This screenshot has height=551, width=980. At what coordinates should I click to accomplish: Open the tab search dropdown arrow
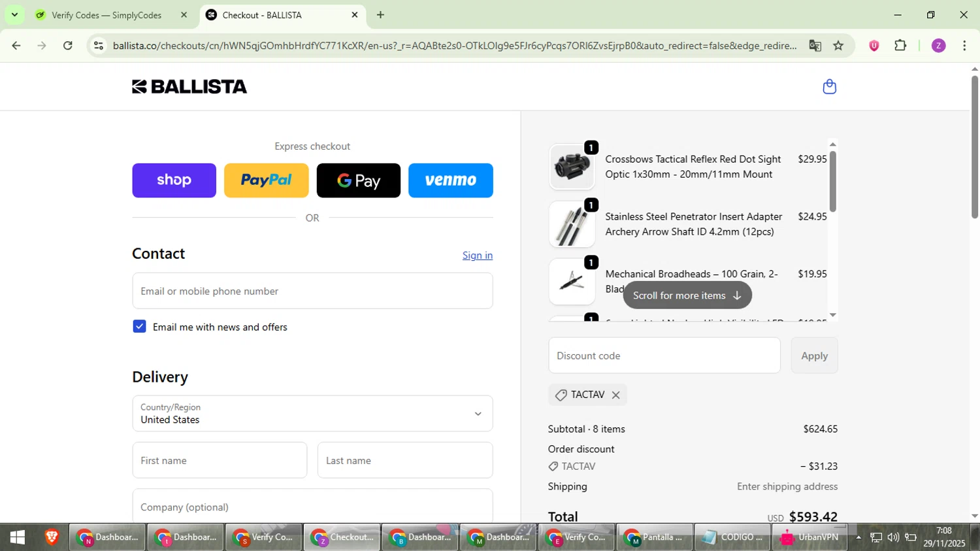(14, 14)
